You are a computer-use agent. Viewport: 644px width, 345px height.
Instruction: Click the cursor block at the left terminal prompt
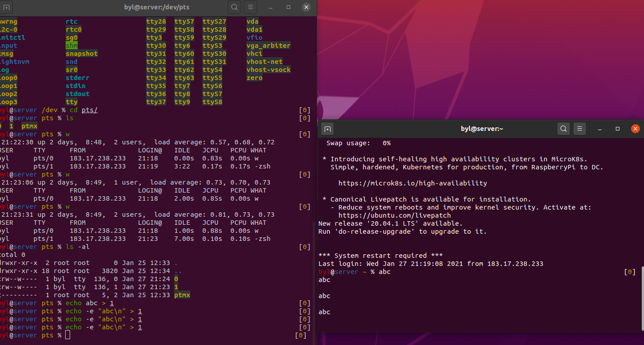(x=68, y=335)
